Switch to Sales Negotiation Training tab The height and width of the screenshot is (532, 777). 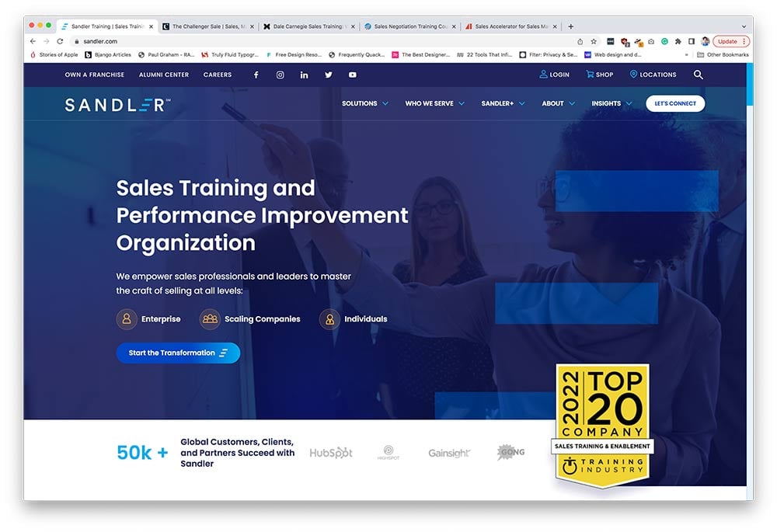click(410, 26)
